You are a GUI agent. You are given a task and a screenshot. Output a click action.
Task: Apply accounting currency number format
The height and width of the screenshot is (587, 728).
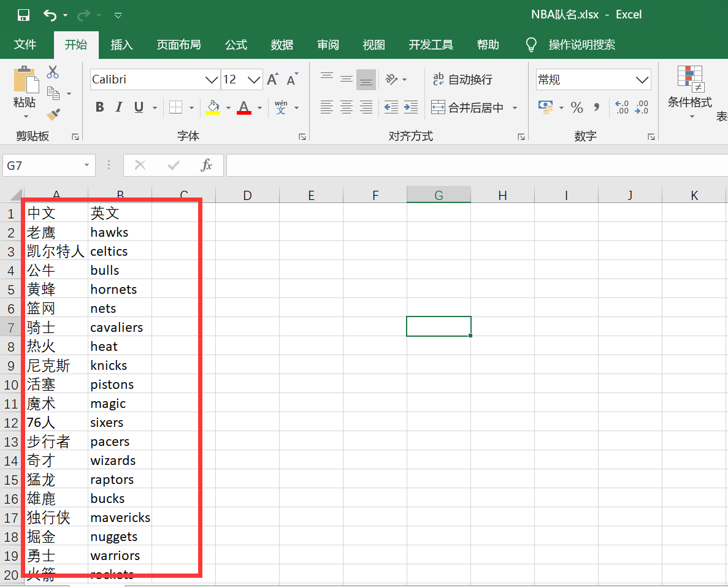[545, 107]
